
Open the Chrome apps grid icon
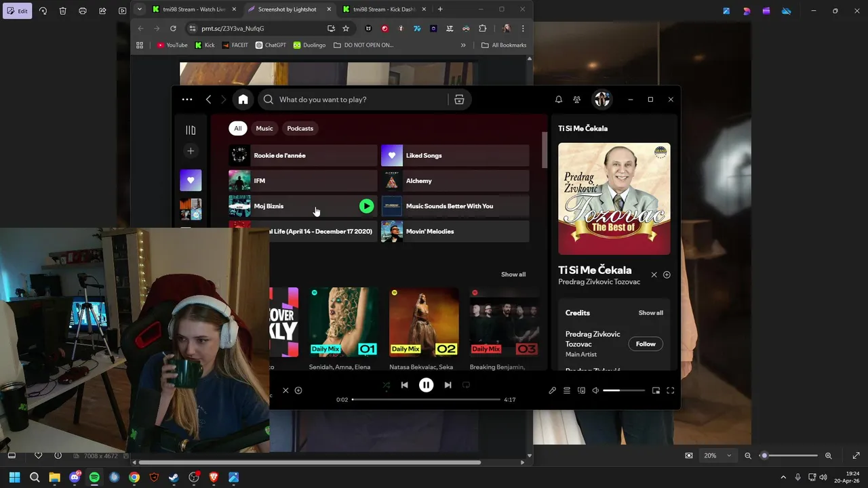(x=140, y=45)
